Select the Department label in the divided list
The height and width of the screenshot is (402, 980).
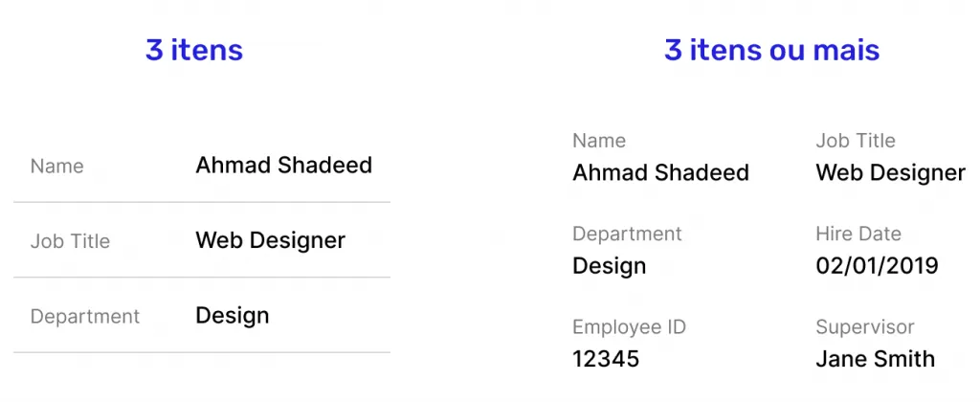tap(84, 317)
